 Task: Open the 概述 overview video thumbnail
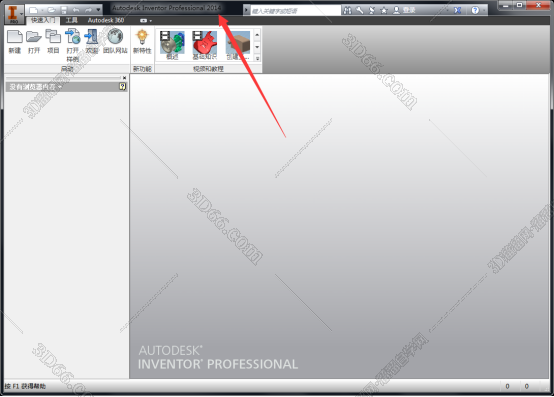(x=172, y=45)
